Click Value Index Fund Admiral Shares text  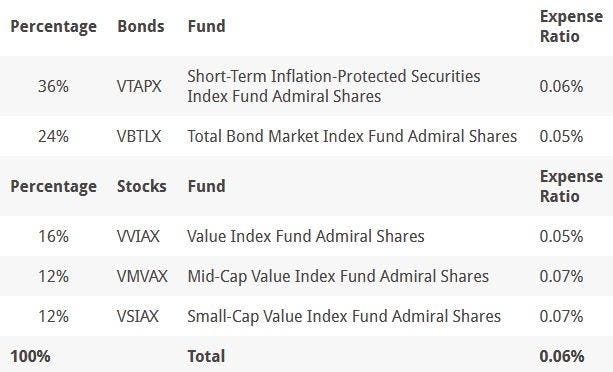(306, 236)
